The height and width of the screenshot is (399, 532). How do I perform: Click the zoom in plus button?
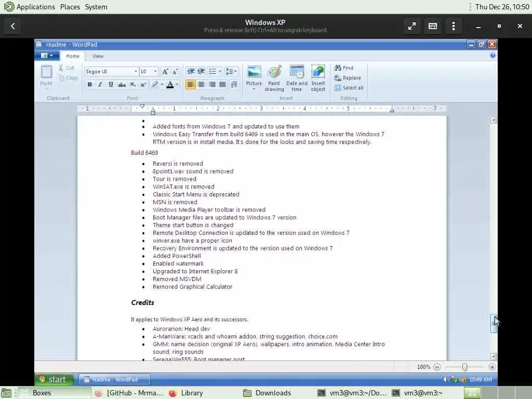pos(492,367)
